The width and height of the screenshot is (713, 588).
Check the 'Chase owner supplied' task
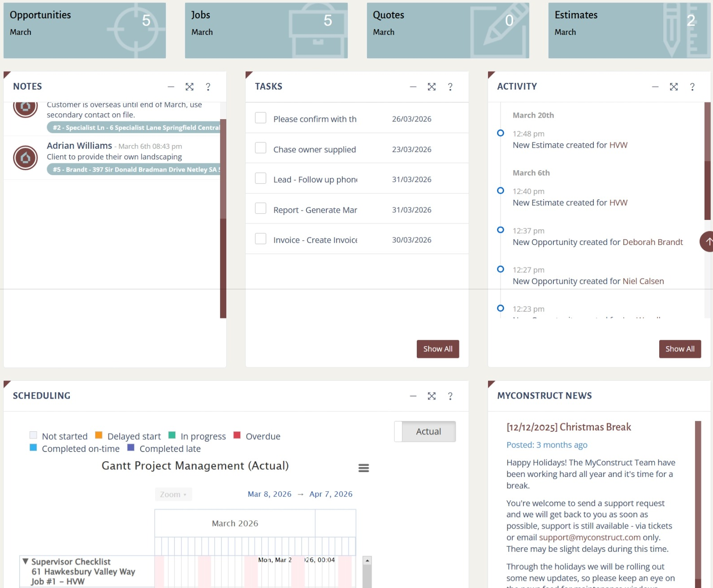(x=260, y=148)
